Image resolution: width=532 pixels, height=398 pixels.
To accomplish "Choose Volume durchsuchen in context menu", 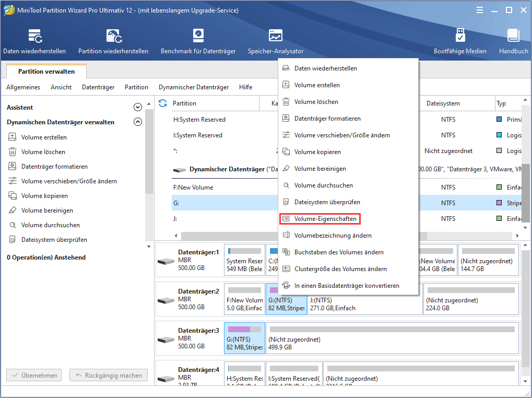I will [x=348, y=185].
